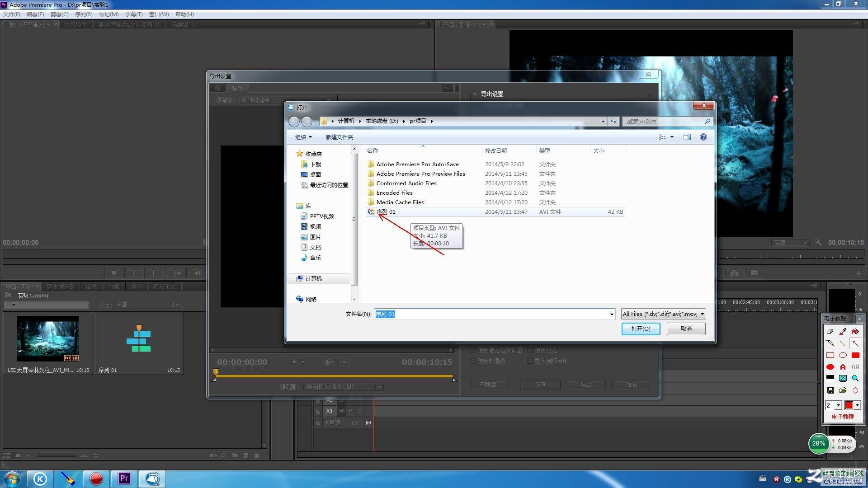Screen dimensions: 868x488
Task: Click the new bin folder icon in project panel
Action: pos(235,455)
